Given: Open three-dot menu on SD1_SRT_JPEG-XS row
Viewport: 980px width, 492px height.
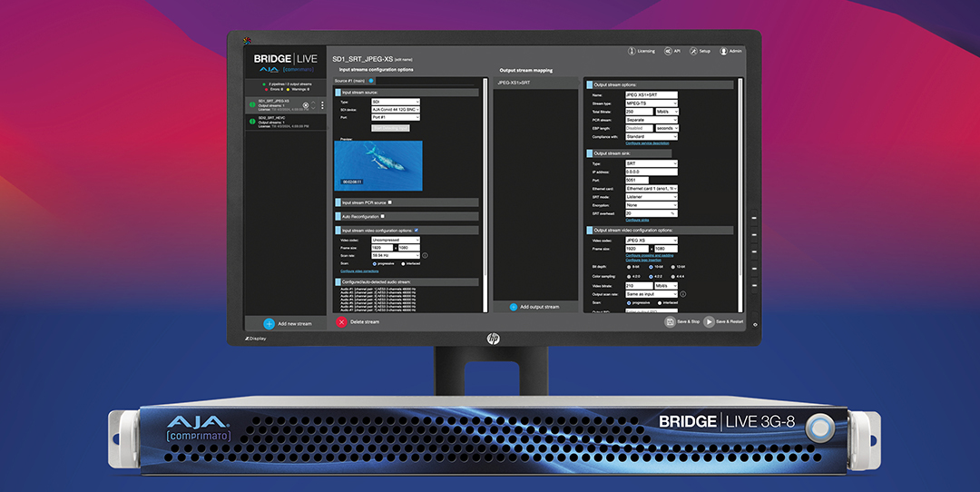Looking at the screenshot, I should (x=322, y=105).
